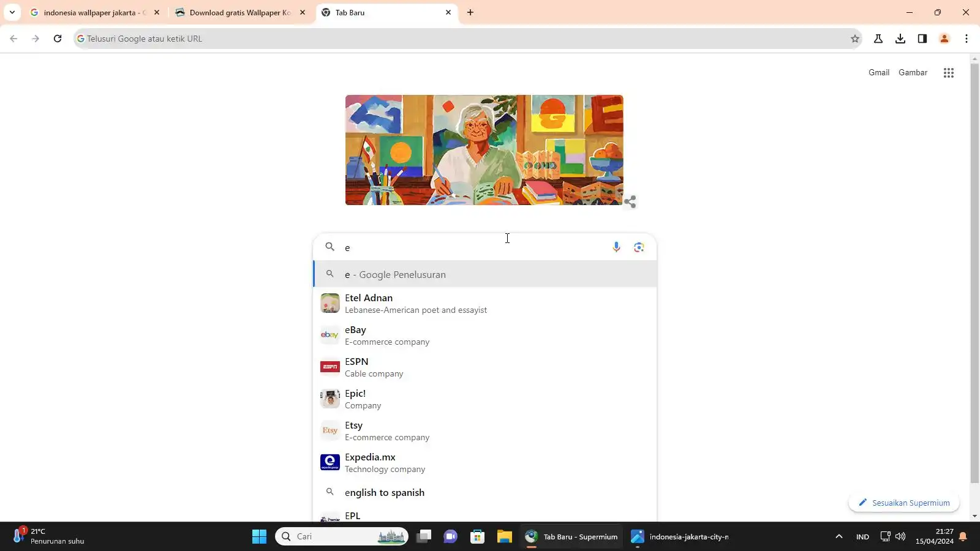Go forward to the next page
Viewport: 980px width, 551px height.
pyautogui.click(x=36, y=39)
